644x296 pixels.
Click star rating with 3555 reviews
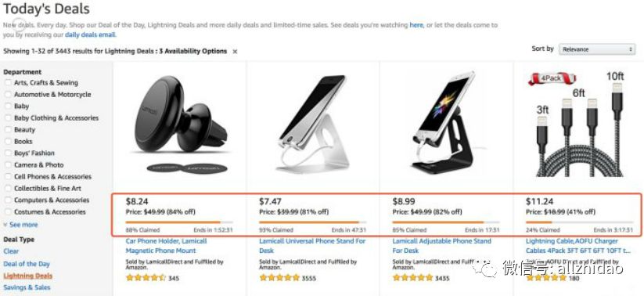(279, 278)
